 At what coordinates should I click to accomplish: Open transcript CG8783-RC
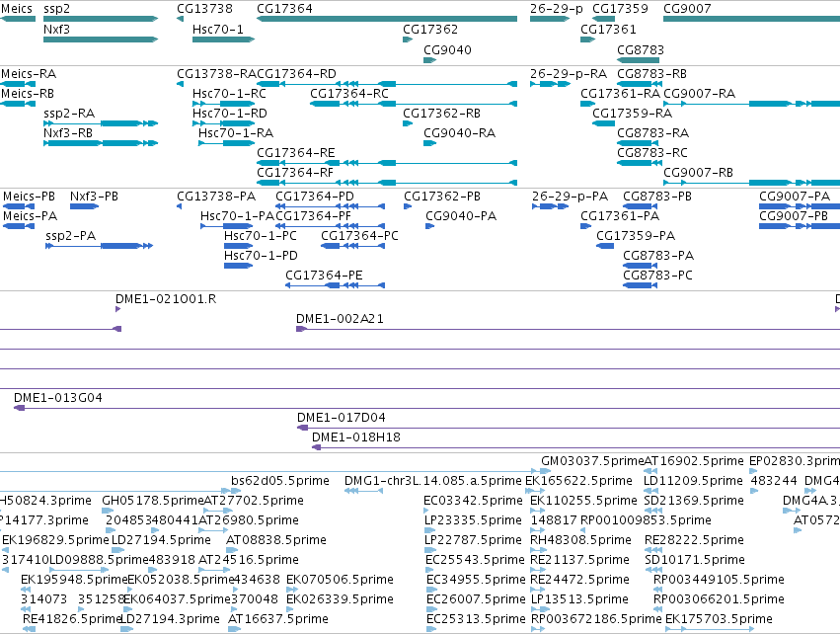pyautogui.click(x=652, y=153)
